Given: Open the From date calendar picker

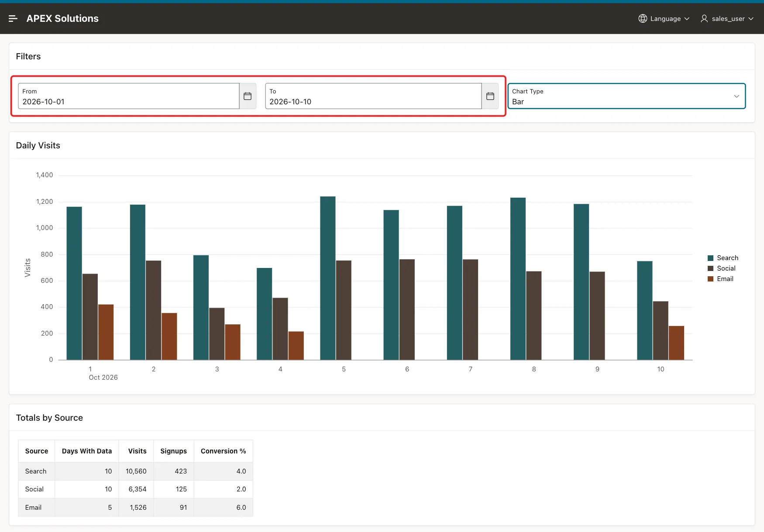Looking at the screenshot, I should pos(248,96).
